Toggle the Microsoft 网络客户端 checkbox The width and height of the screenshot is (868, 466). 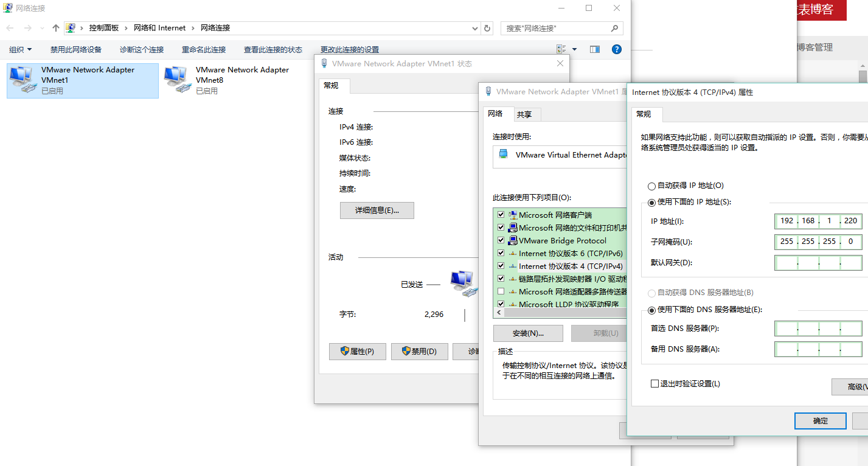[501, 215]
